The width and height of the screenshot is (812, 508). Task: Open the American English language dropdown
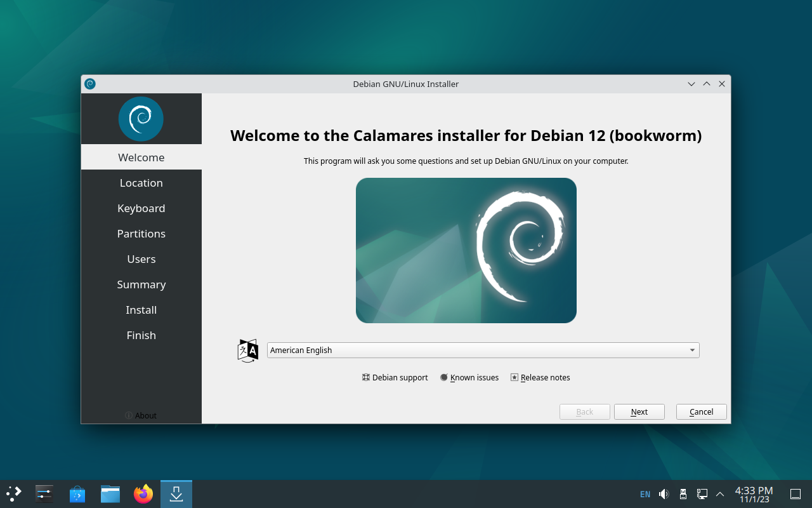(x=483, y=351)
